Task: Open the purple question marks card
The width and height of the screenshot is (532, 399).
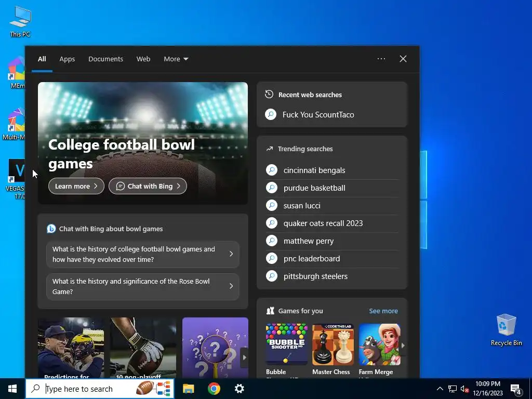Action: [215, 348]
